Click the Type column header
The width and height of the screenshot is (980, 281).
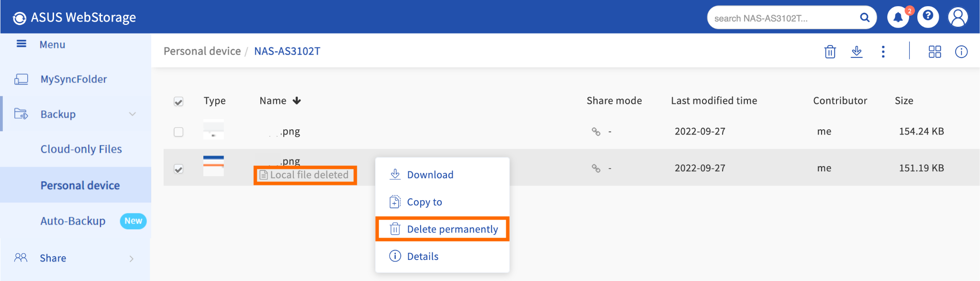(x=214, y=101)
